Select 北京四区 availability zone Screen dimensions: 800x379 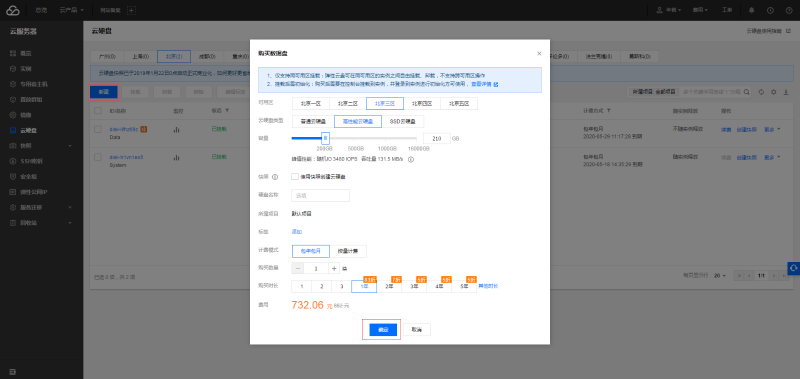(422, 104)
